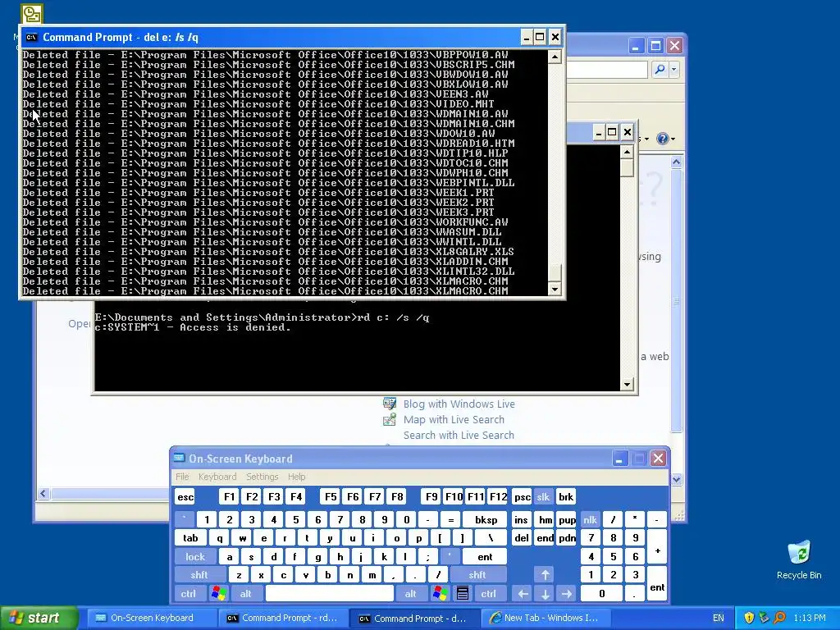Click the 1:13 PM taskbar clock
The width and height of the screenshot is (840, 630).
pos(810,618)
